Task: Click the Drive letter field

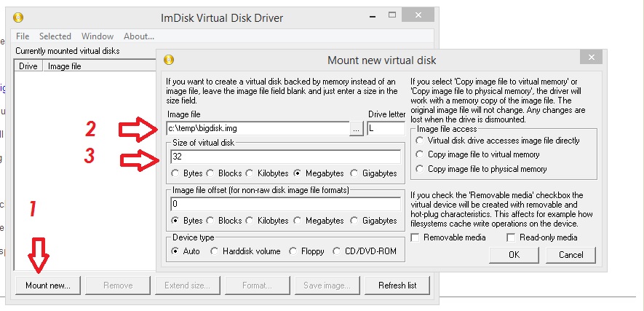Action: coord(386,128)
